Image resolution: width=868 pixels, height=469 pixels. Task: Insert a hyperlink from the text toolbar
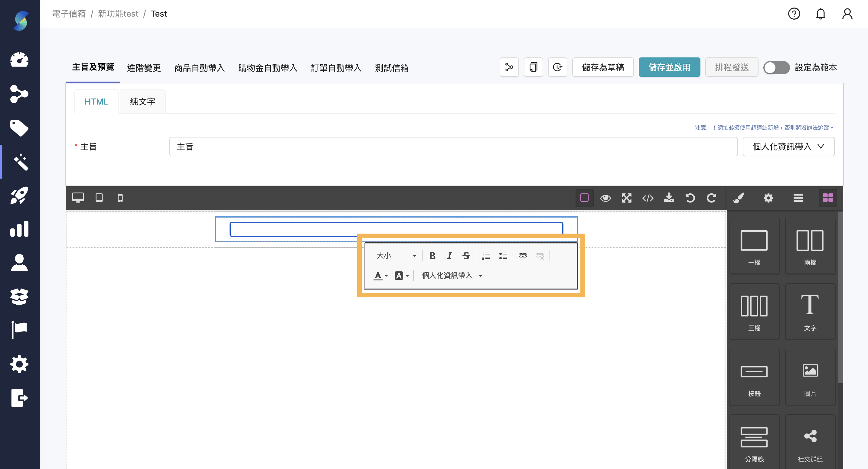(x=523, y=256)
